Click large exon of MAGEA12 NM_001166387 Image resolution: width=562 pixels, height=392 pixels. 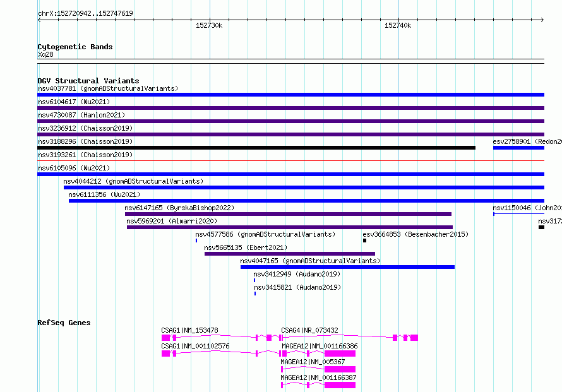(x=340, y=385)
